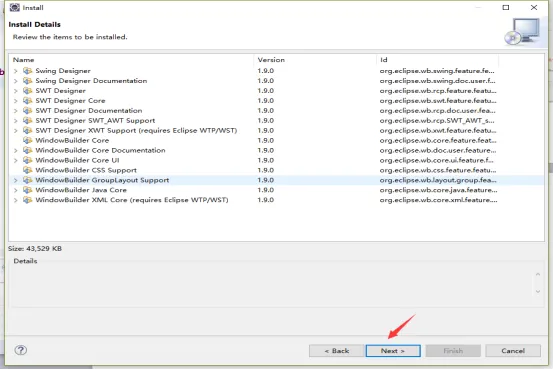Expand the WindowBuilder Core Documentation row
554x370 pixels.
(x=16, y=150)
